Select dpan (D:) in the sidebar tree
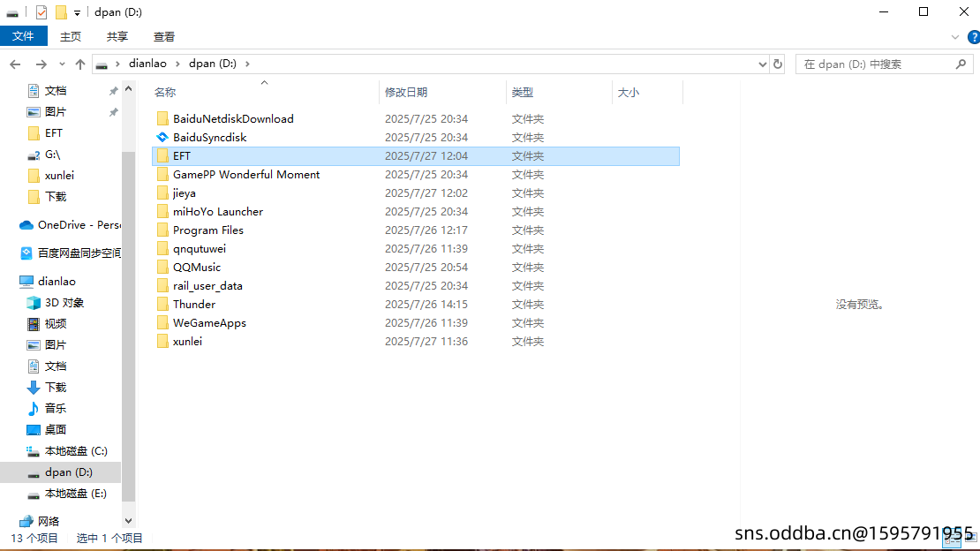 (61, 472)
